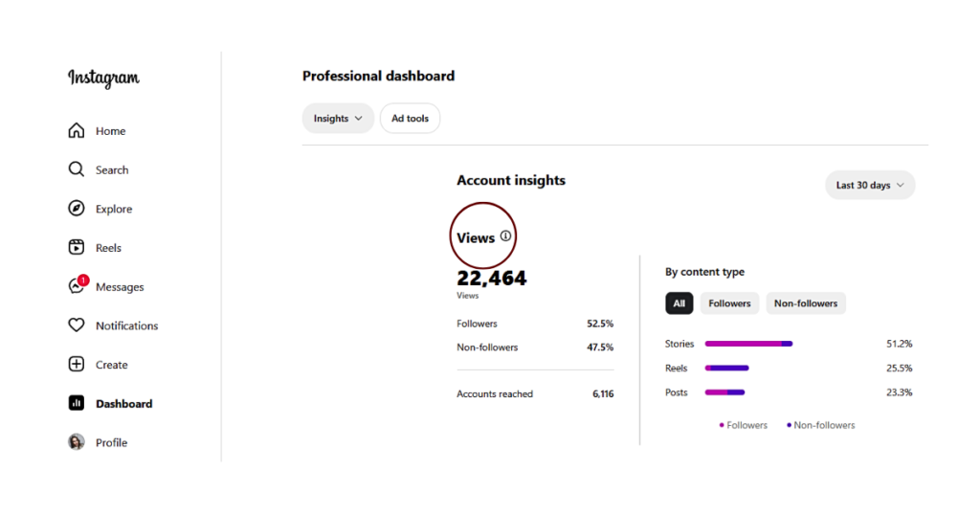Click the Messages icon with red badge
Viewport: 980px width, 515px height.
78,285
